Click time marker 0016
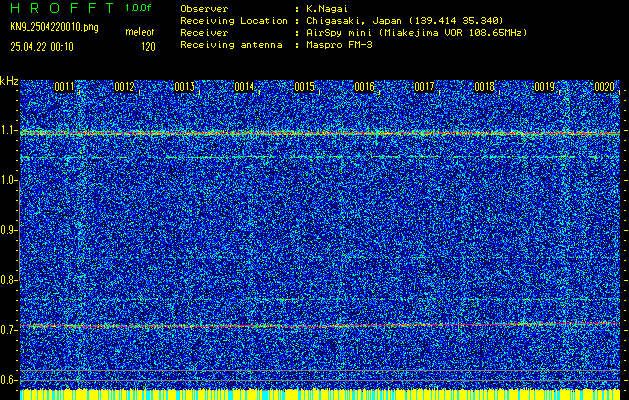 click(x=364, y=87)
